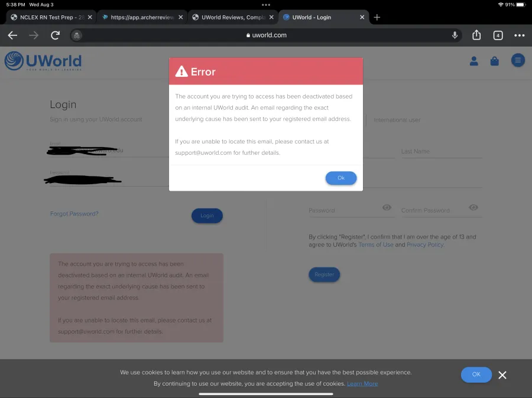Open a new browser tab with plus
This screenshot has height=398, width=532.
(x=377, y=17)
